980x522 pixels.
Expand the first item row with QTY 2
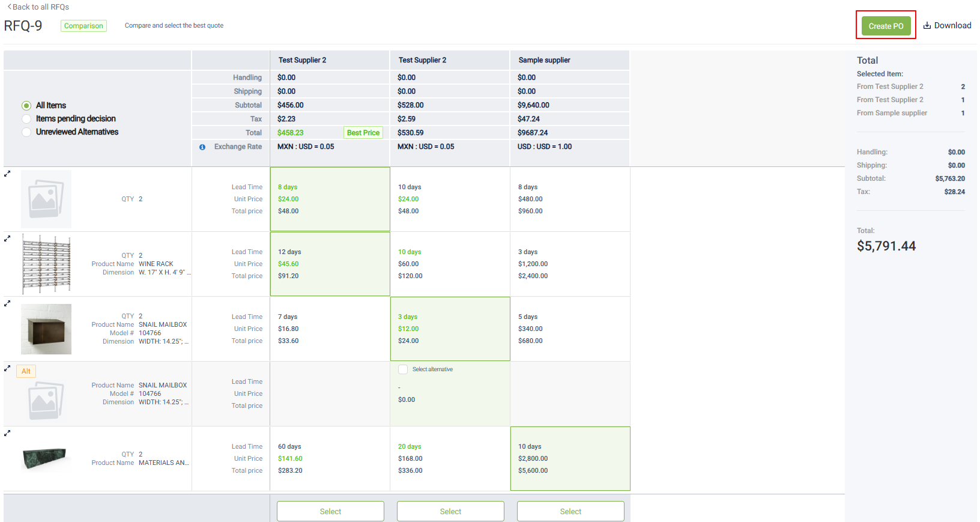coord(7,174)
